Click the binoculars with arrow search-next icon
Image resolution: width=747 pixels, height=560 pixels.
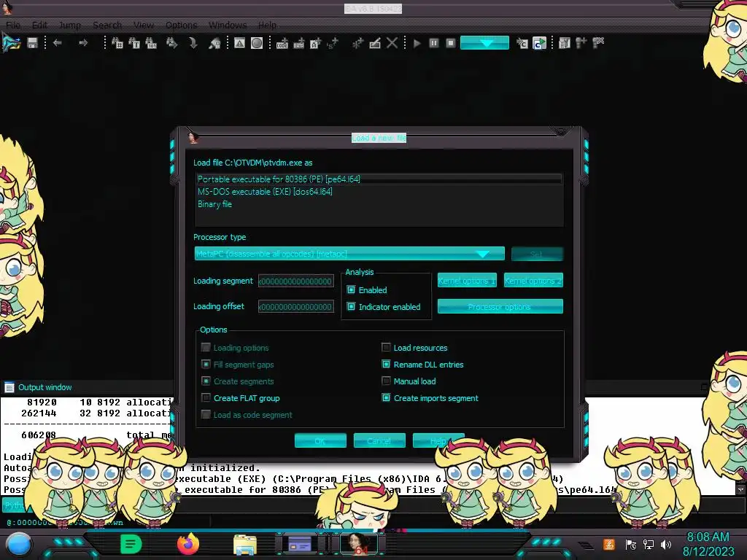(x=172, y=43)
